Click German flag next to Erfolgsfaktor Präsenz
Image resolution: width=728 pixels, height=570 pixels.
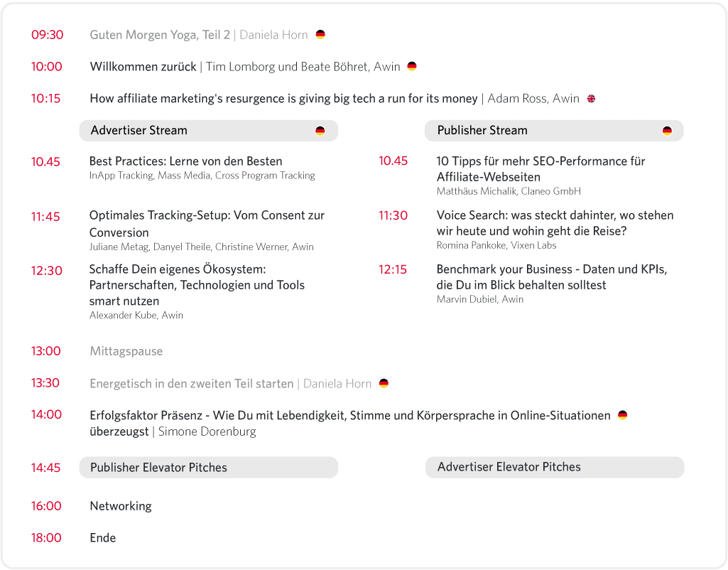click(622, 415)
